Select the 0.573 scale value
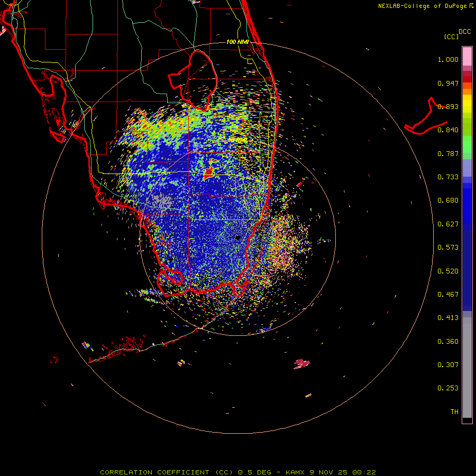Image resolution: width=476 pixels, height=476 pixels. [x=448, y=248]
